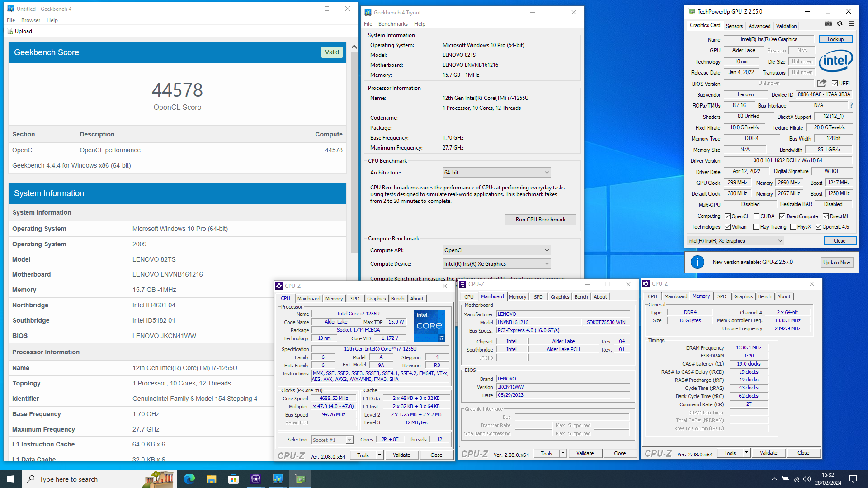
Task: Open Microsoft Store from the taskbar
Action: tap(234, 479)
